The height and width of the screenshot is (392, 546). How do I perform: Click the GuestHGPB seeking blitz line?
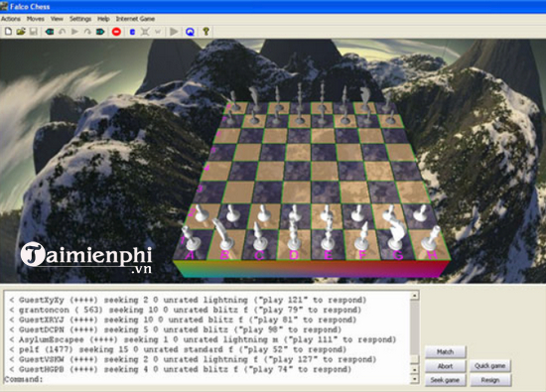181,369
